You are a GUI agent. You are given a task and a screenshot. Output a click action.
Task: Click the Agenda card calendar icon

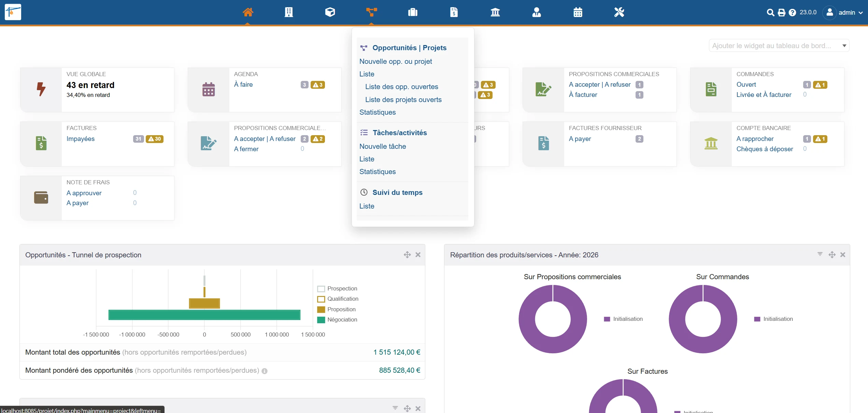pyautogui.click(x=209, y=89)
